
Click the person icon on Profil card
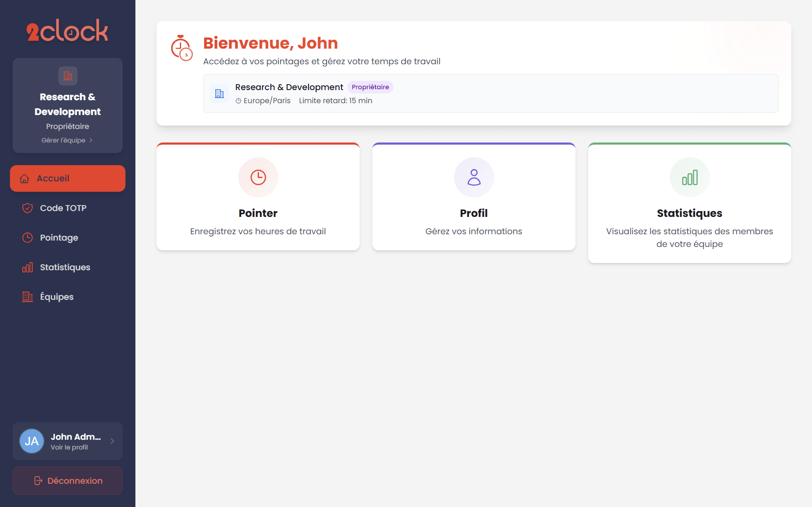[x=474, y=178]
